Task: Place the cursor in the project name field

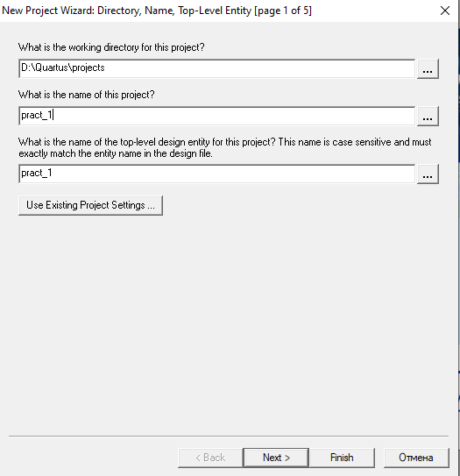Action: click(x=217, y=116)
